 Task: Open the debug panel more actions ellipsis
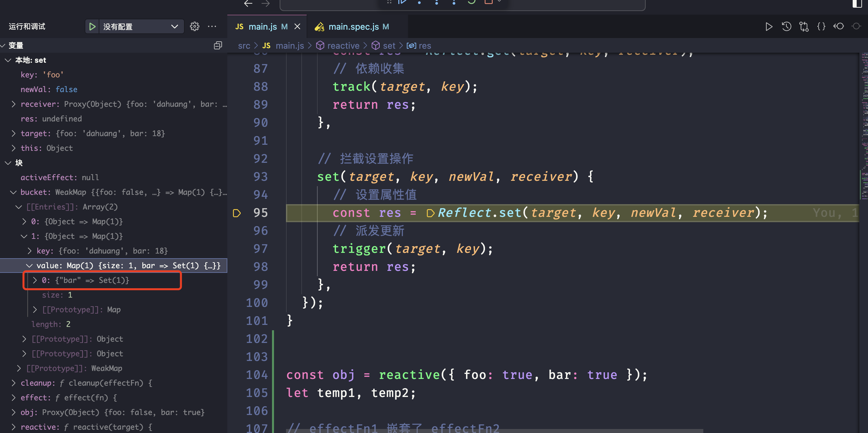click(x=212, y=26)
